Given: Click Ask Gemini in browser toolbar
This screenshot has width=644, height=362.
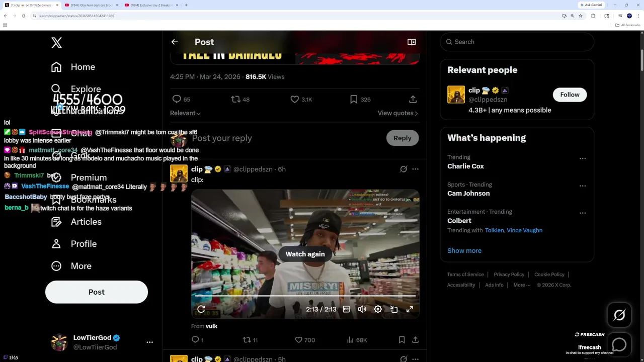Looking at the screenshot, I should pyautogui.click(x=591, y=5).
